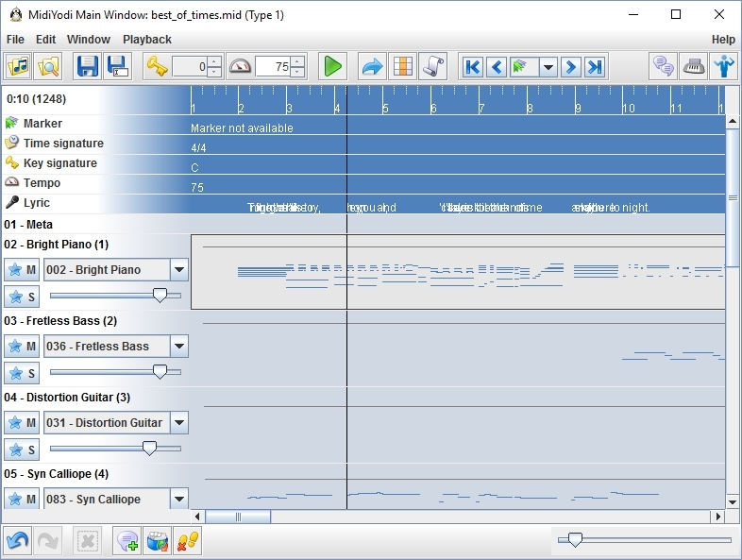Open the 002 - Bright Piano instrument dropdown
The image size is (742, 560).
[x=178, y=270]
